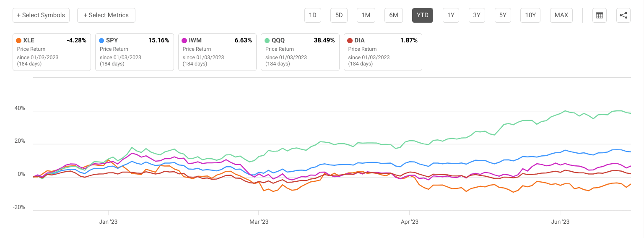Click the magenta IWM color dot

click(x=184, y=41)
